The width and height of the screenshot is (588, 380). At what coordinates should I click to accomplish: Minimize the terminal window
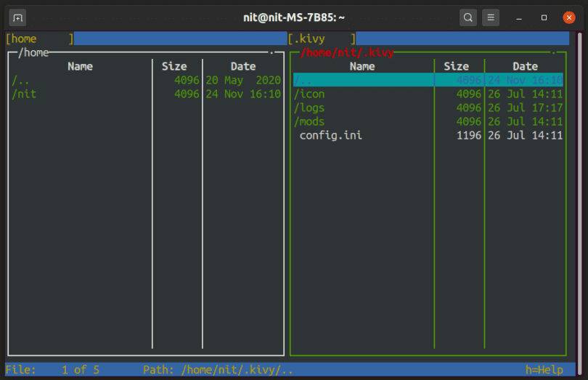coord(519,18)
